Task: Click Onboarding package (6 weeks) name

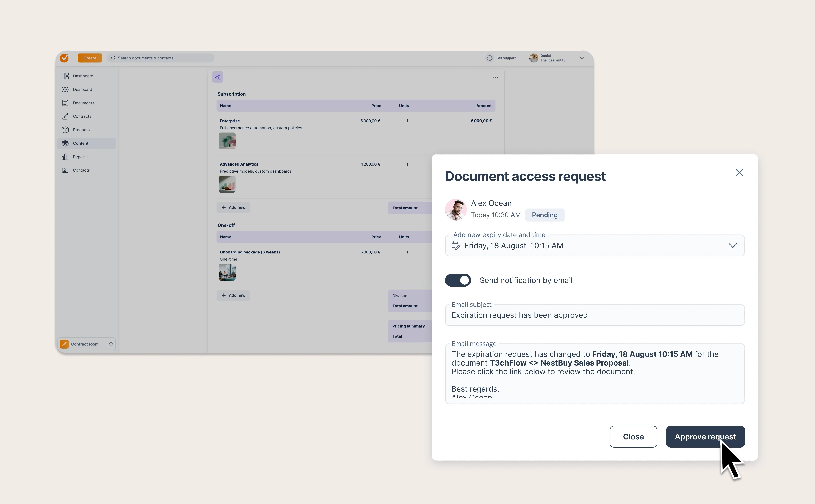Action: tap(250, 252)
